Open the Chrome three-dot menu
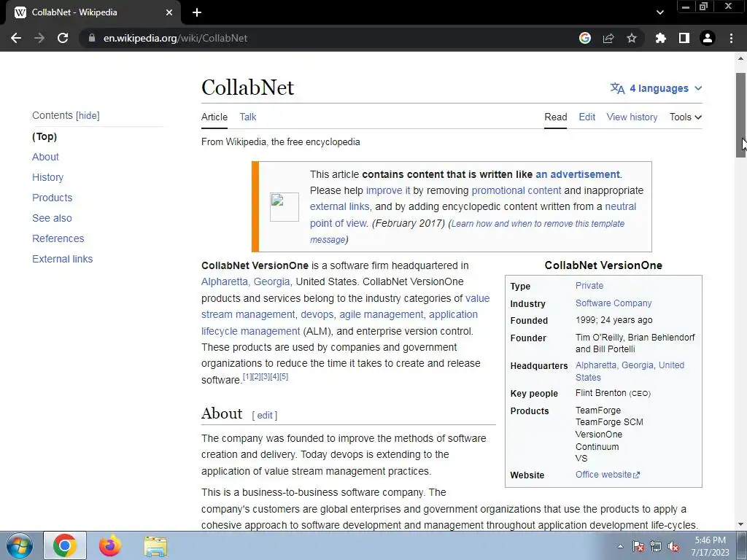Screen dimensions: 747x560 coord(731,38)
